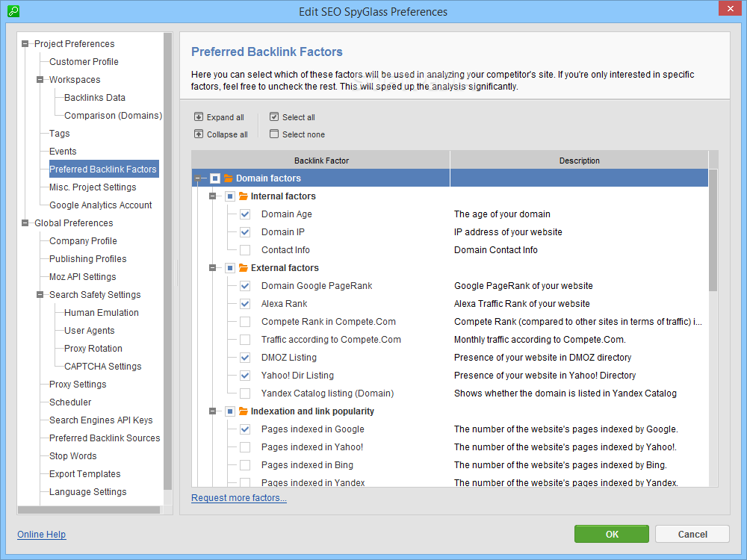Click the factors list vertical scrollbar
747x560 pixels.
click(713, 231)
